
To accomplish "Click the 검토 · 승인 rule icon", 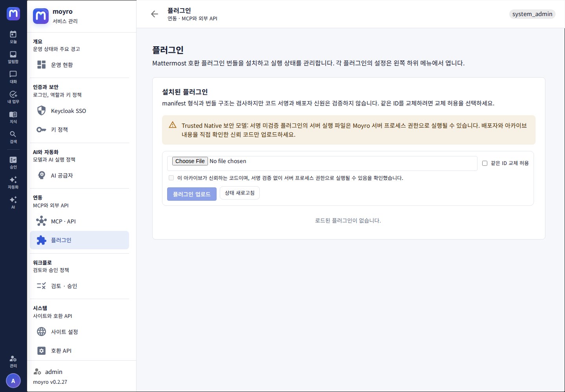I will point(42,286).
